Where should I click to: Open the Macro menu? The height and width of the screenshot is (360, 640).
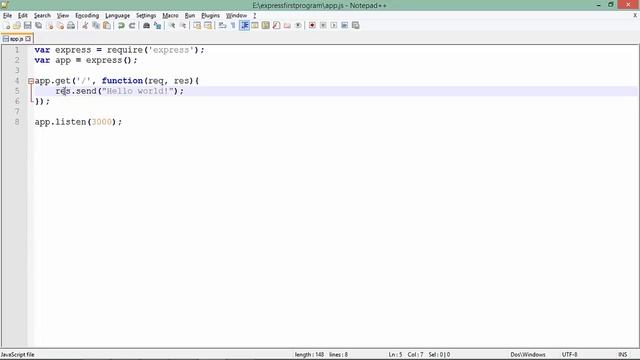pyautogui.click(x=170, y=16)
